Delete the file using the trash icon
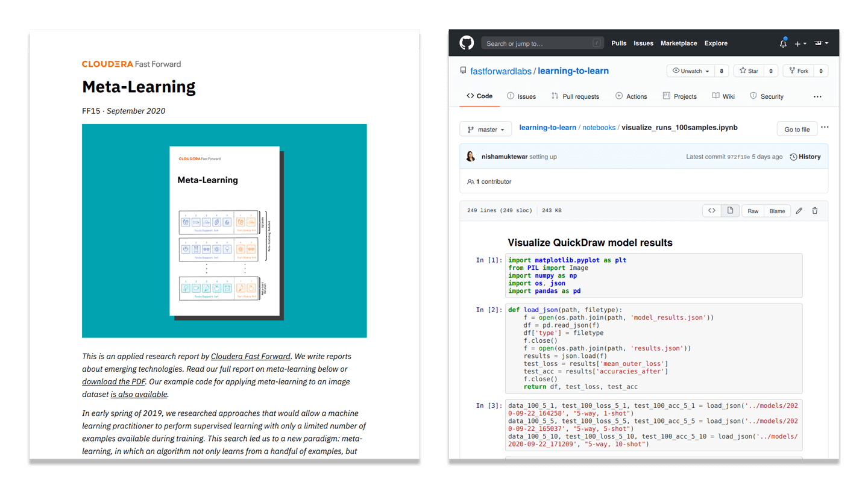This screenshot has height=488, width=868. pos(815,211)
